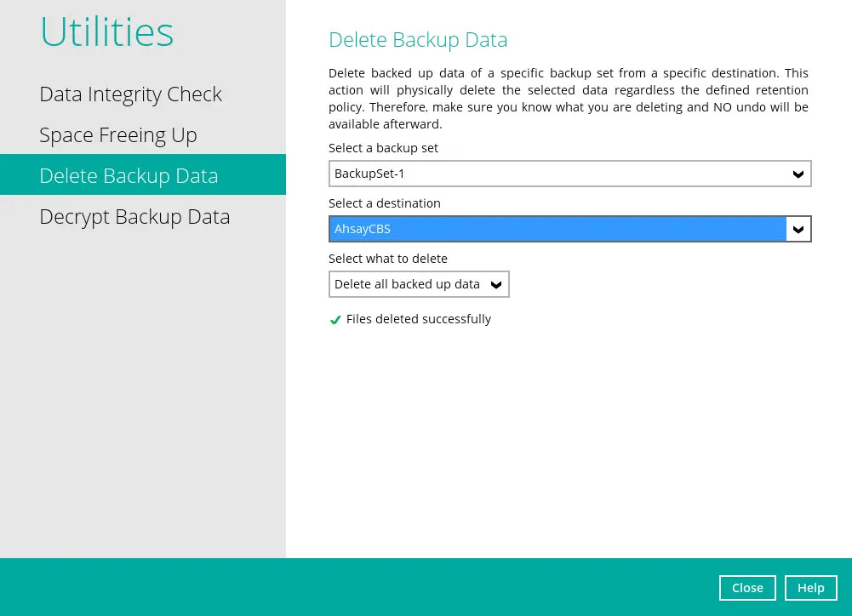Viewport: 852px width, 616px height.
Task: Switch to Space Freeing Up section
Action: coord(118,135)
